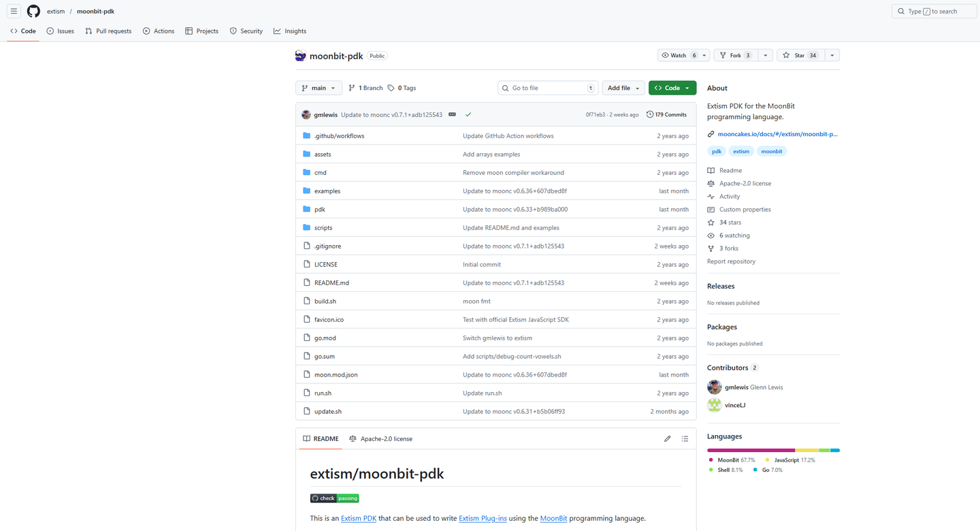
Task: View the 0 Tags list
Action: click(402, 88)
